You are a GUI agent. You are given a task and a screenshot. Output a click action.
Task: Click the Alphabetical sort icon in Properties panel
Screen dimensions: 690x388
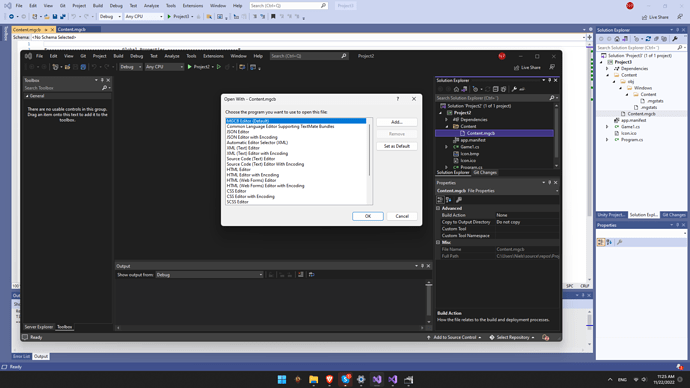click(x=448, y=200)
